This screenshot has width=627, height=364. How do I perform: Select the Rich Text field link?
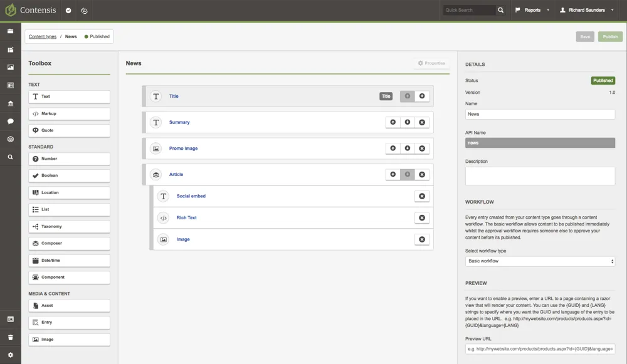(187, 218)
